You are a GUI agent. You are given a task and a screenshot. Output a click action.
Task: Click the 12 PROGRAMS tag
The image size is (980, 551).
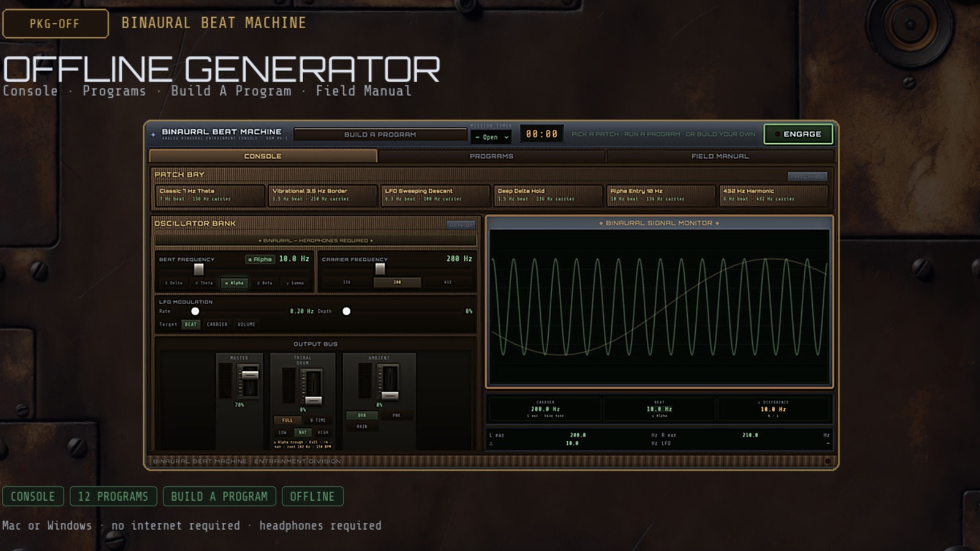113,497
